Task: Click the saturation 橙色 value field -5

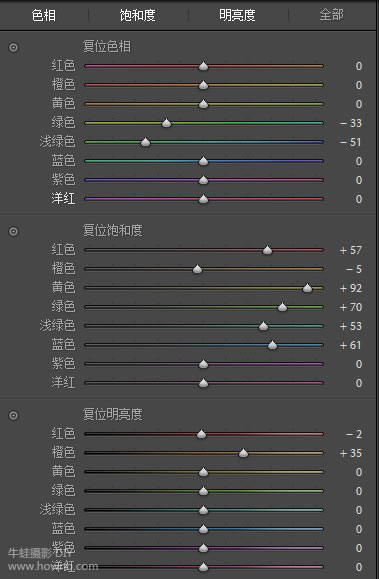Action: coord(354,269)
